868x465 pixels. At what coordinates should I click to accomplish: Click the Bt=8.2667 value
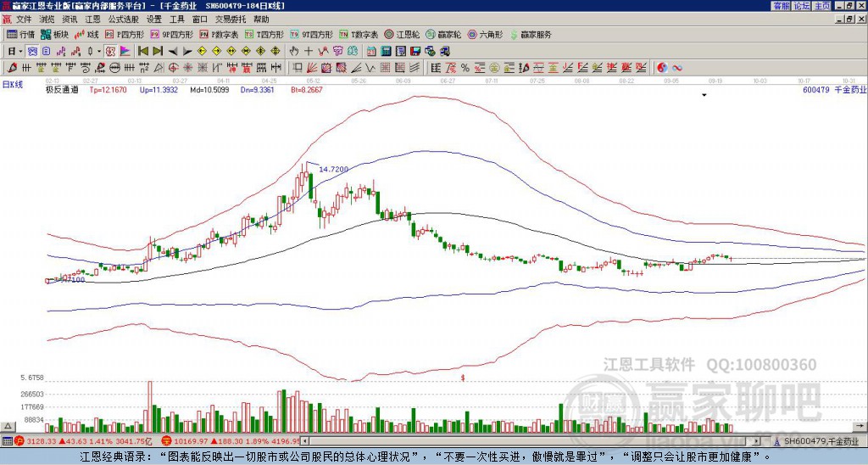[x=306, y=89]
